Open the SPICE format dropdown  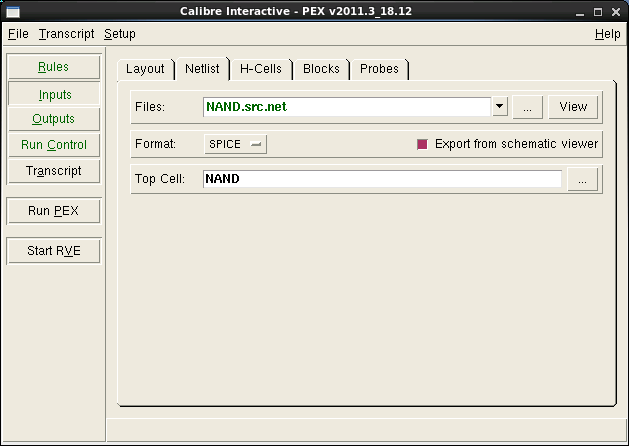coord(235,144)
